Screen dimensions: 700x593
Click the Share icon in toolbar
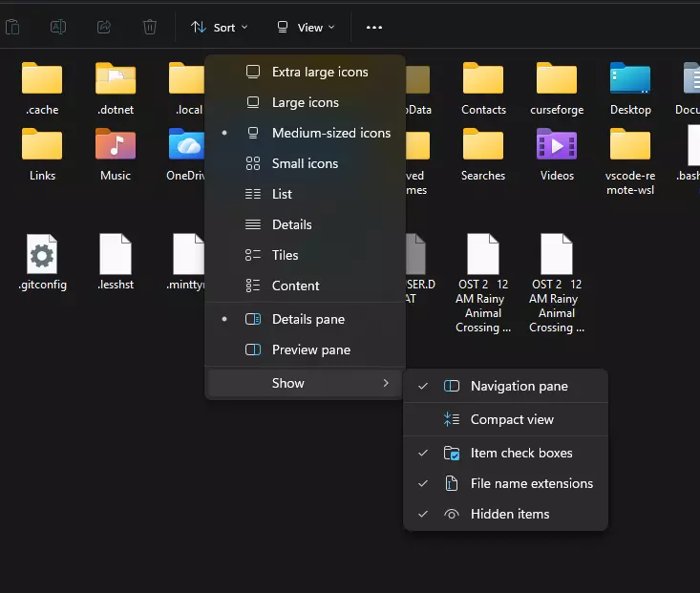tap(103, 27)
